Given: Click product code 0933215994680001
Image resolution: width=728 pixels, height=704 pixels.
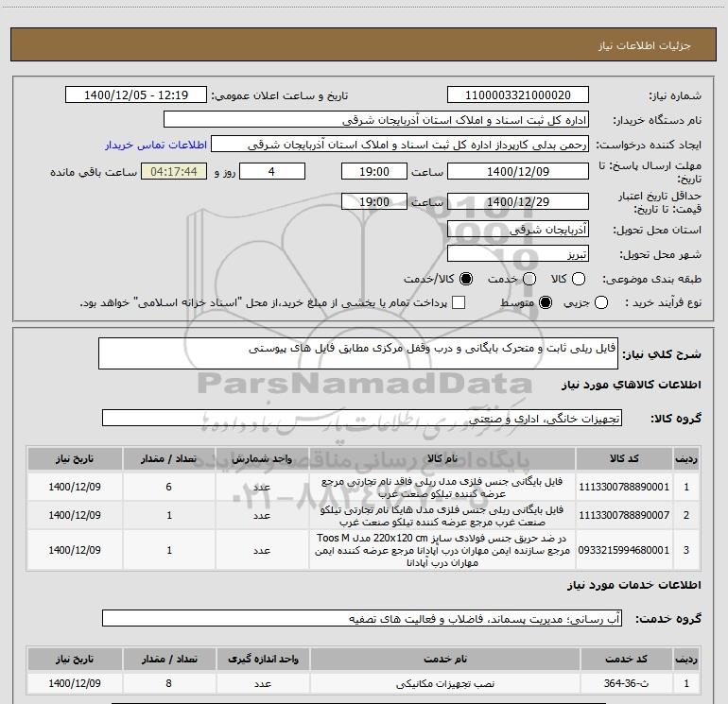Looking at the screenshot, I should pos(624,550).
